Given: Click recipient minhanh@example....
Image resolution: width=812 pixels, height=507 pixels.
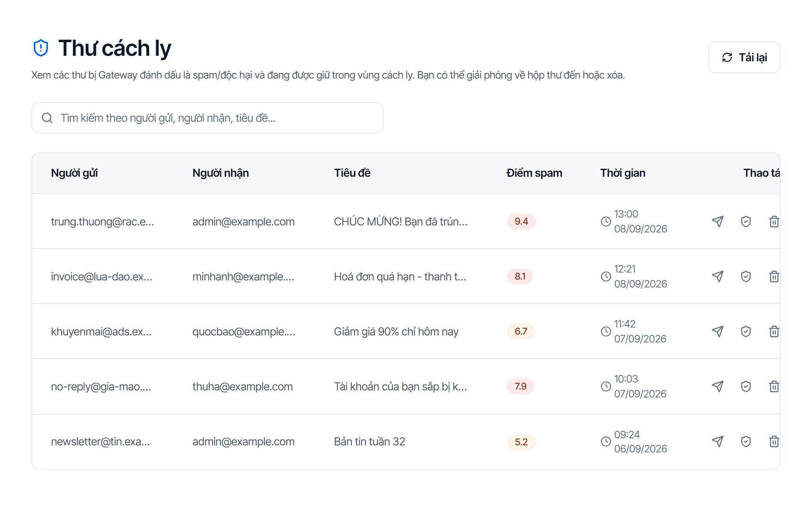Looking at the screenshot, I should [x=243, y=276].
